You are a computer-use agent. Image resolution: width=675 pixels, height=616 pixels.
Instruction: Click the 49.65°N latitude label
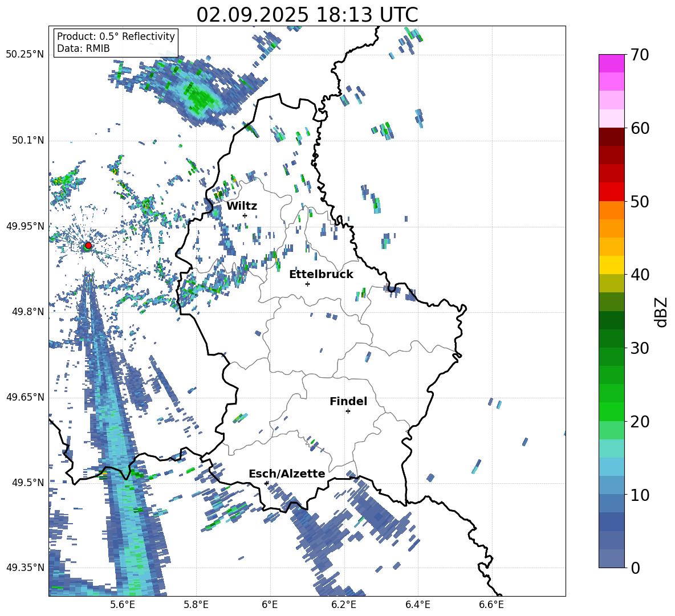(25, 397)
